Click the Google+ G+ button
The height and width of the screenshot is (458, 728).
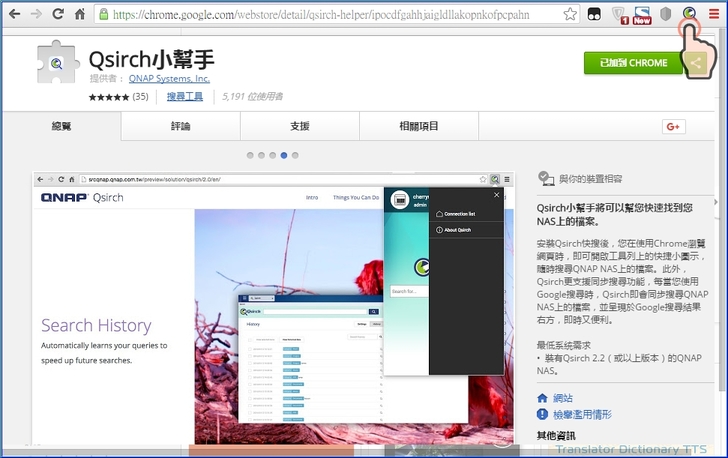tap(673, 126)
